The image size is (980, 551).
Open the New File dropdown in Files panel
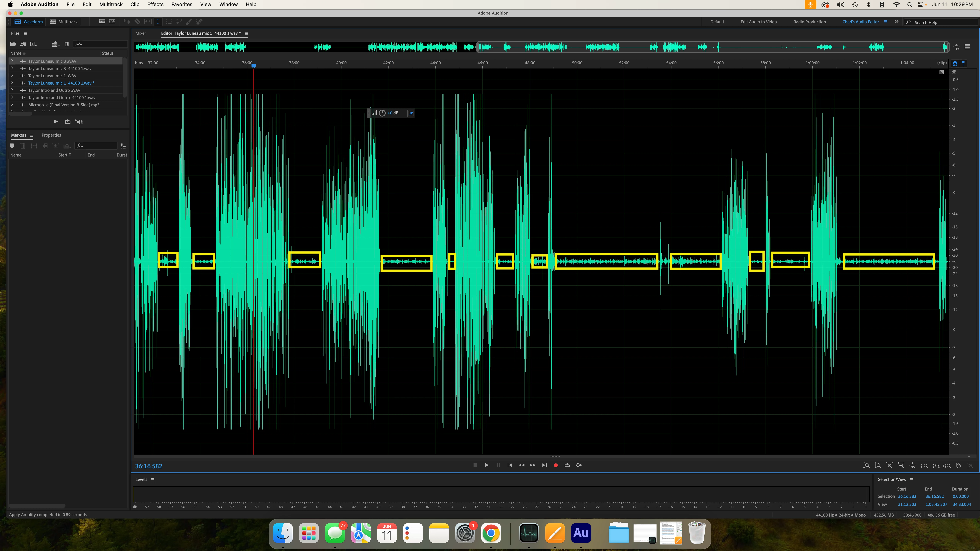(33, 44)
